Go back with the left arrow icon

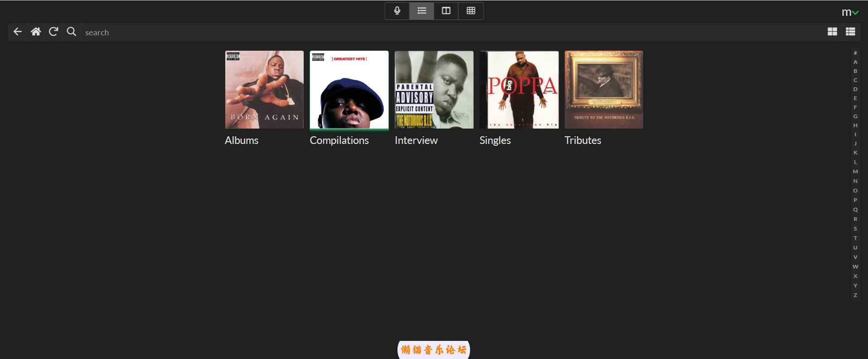18,32
